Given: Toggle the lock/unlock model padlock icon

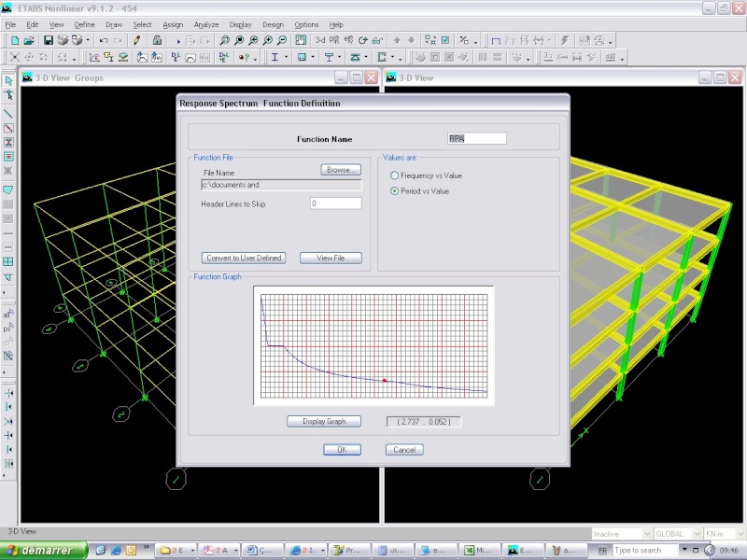Looking at the screenshot, I should 157,41.
